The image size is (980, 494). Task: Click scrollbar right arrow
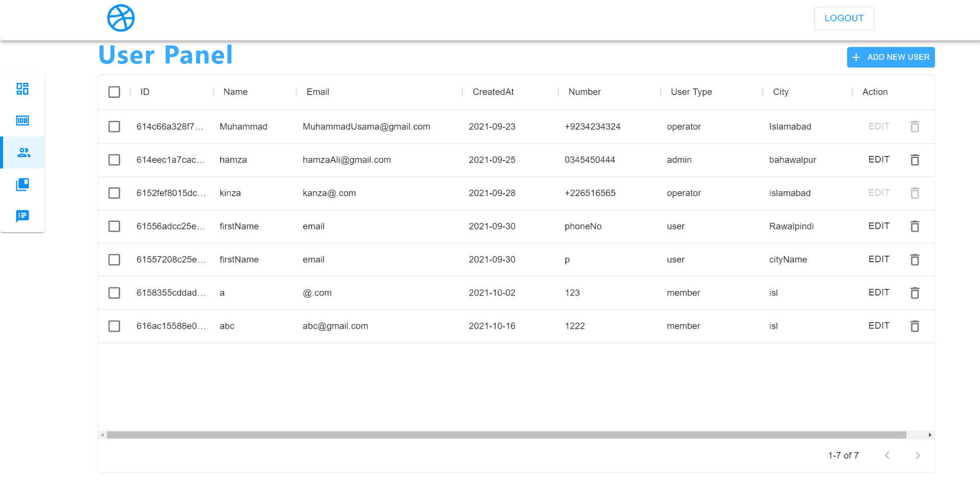click(x=929, y=435)
